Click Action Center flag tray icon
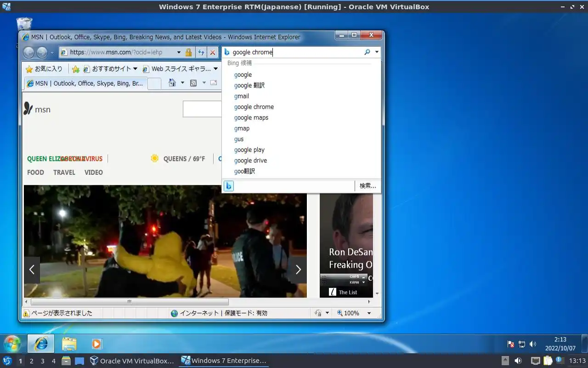 click(x=510, y=344)
